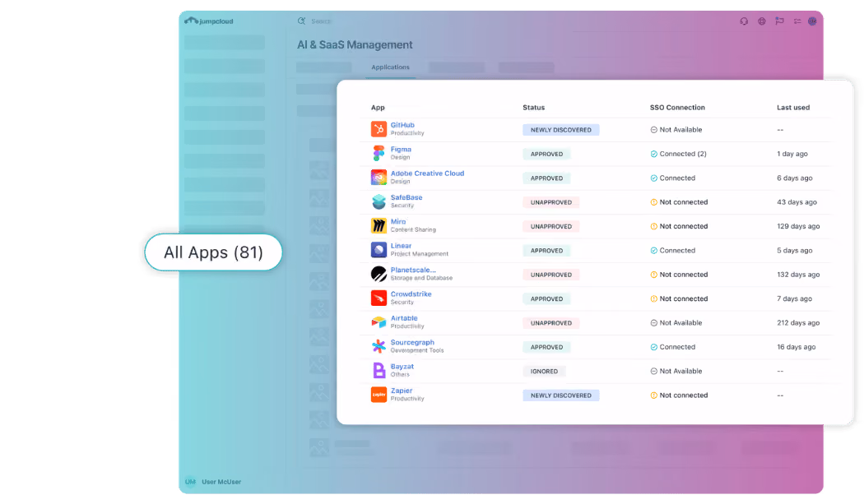Open the Bayzat app link

click(x=402, y=367)
